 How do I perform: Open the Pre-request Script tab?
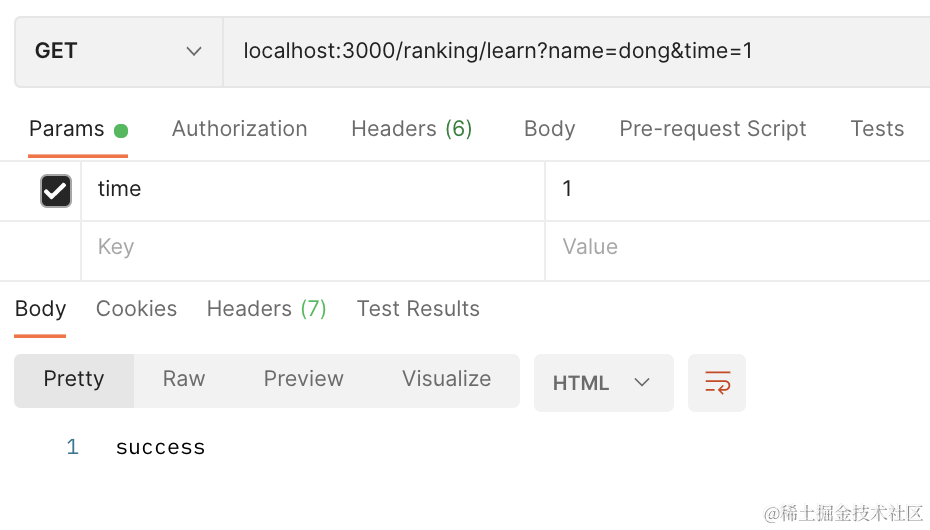tap(712, 129)
